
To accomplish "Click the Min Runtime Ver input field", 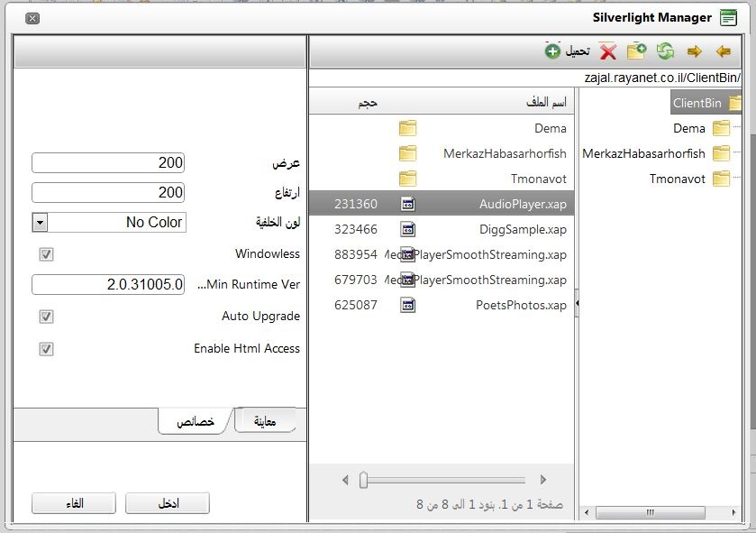I will pos(108,285).
